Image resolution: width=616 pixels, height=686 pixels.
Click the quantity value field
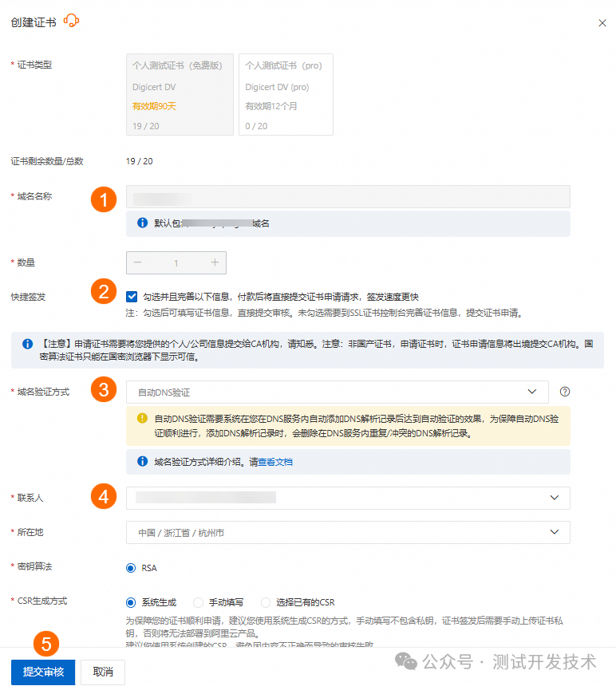coord(176,263)
